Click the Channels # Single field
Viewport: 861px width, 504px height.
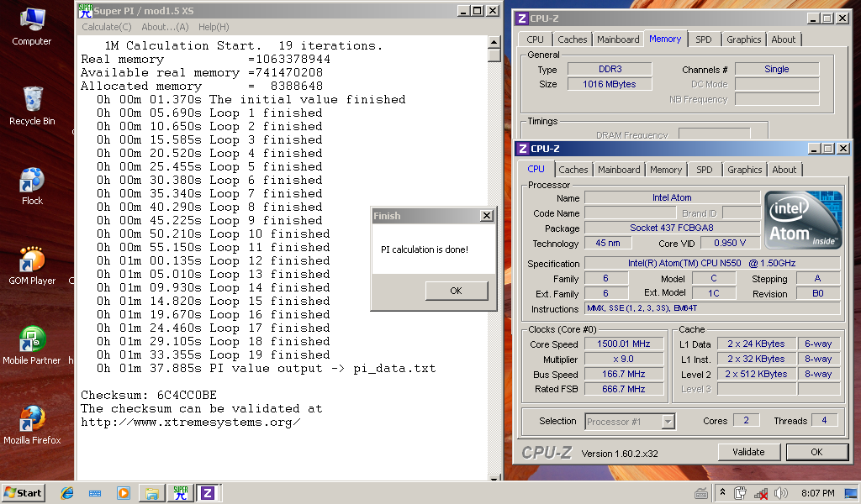click(776, 69)
